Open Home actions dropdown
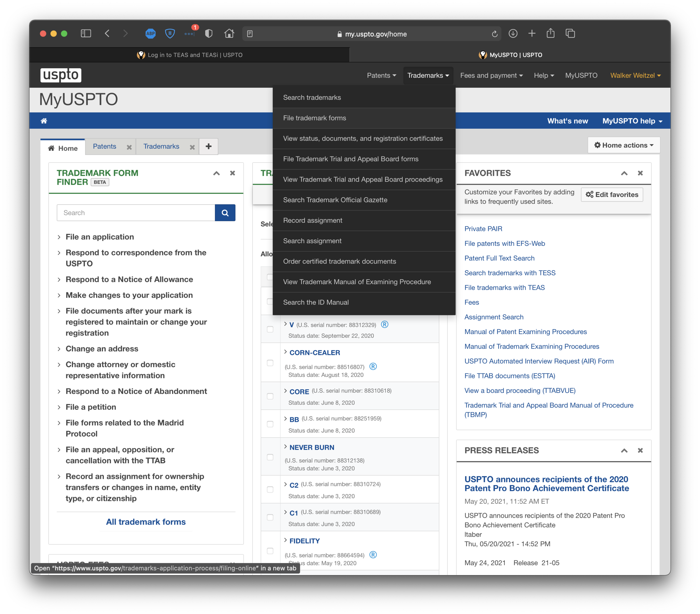 pos(624,145)
